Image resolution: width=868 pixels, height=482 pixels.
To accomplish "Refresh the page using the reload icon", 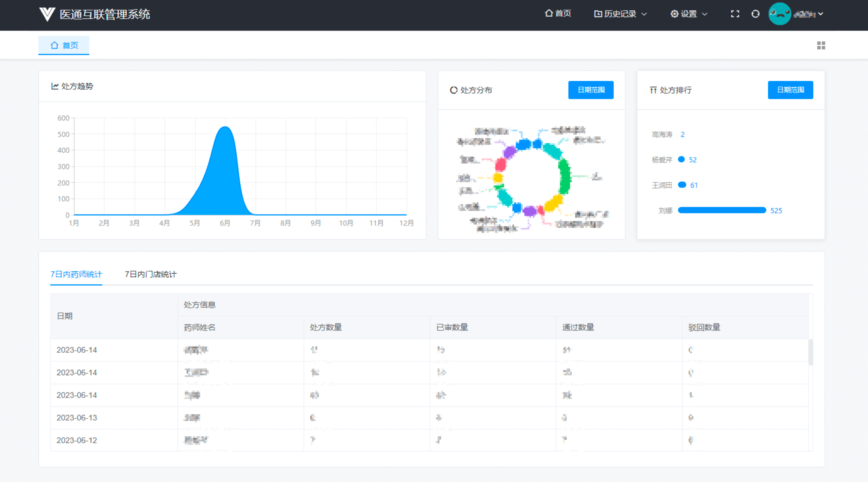I will pyautogui.click(x=756, y=14).
